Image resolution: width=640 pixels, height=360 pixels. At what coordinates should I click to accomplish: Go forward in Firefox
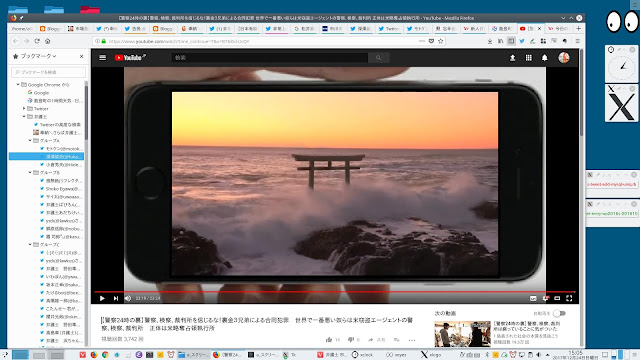[26, 41]
